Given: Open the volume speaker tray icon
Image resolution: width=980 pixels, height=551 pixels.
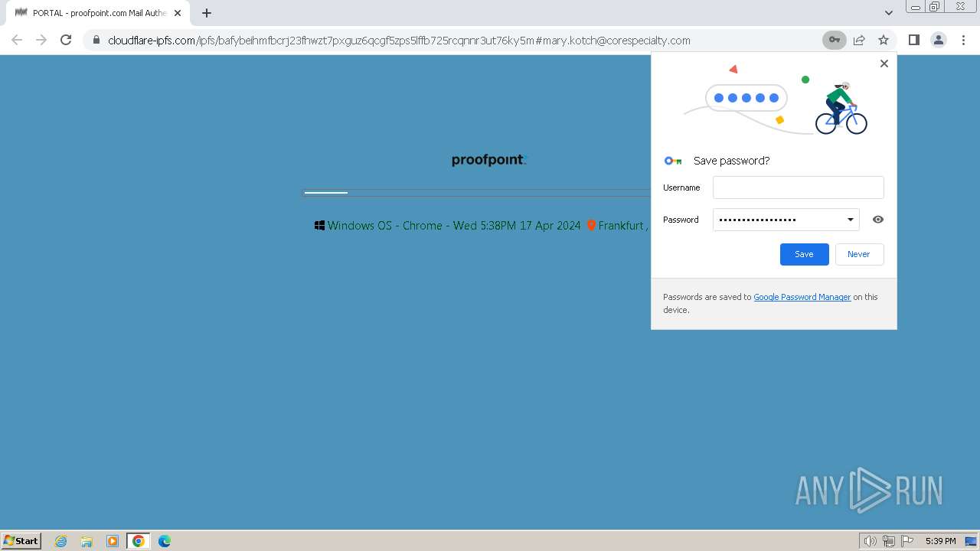Looking at the screenshot, I should click(x=870, y=541).
